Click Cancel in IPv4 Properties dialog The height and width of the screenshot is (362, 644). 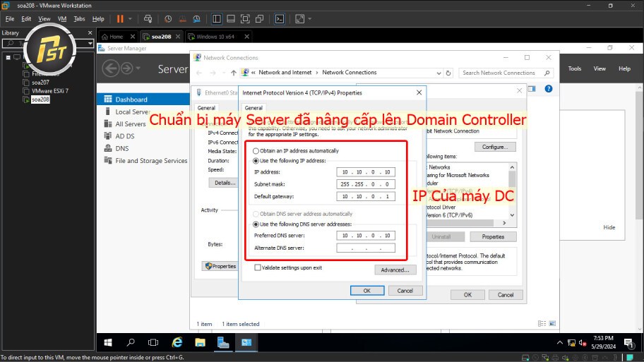point(405,291)
